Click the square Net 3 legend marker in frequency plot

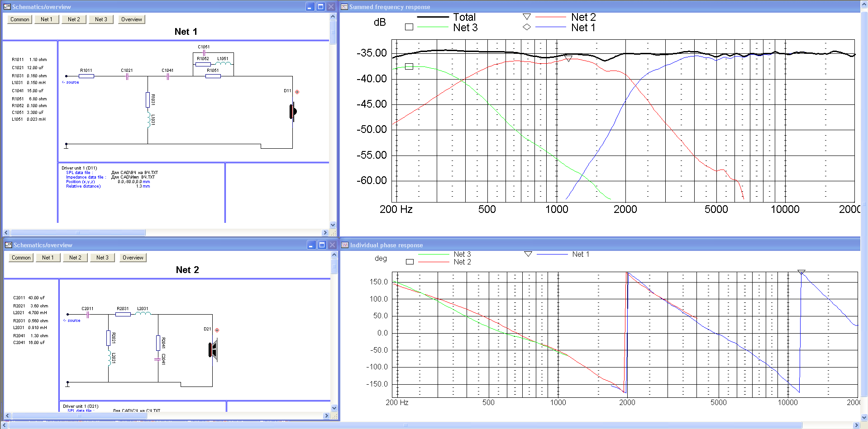pos(409,27)
